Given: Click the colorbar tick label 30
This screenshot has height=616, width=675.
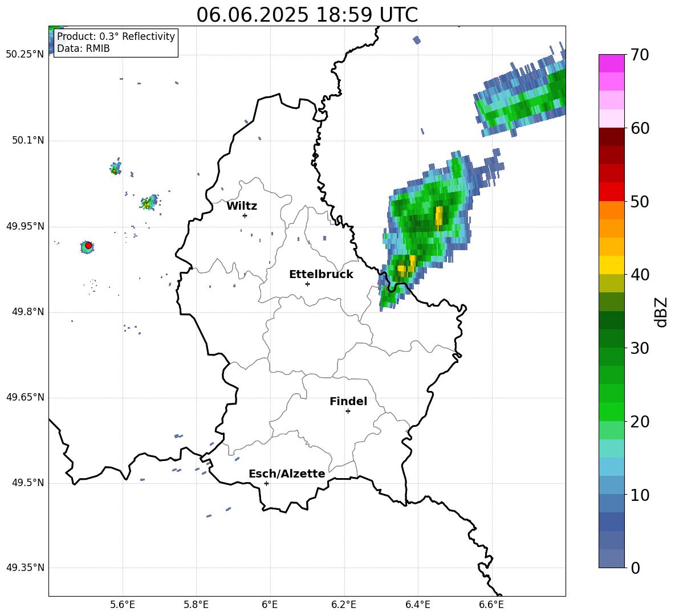Looking at the screenshot, I should (639, 348).
